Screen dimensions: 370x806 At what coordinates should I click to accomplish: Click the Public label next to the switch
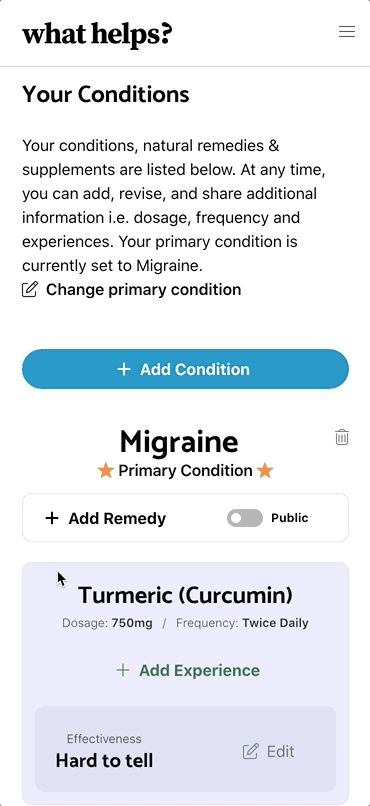click(x=290, y=518)
